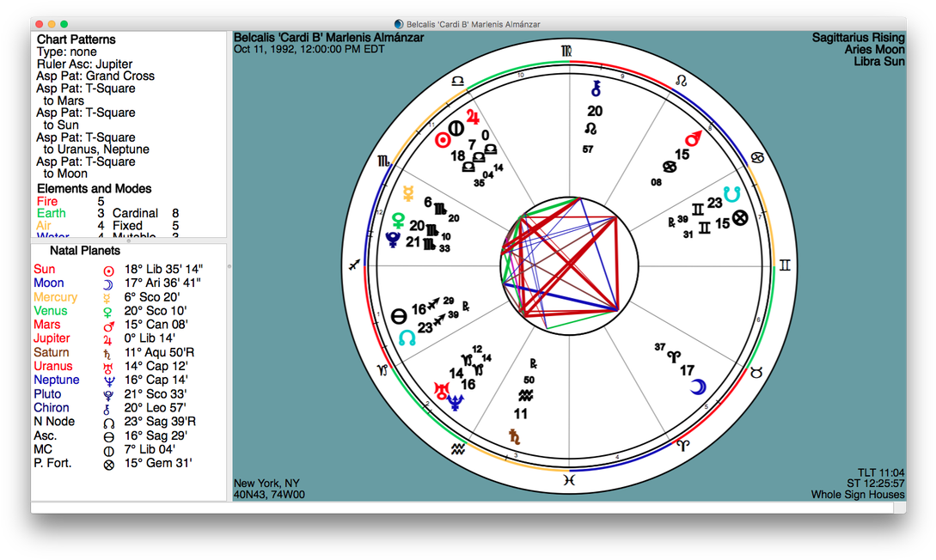Click the aspect lines grid at wheel center
The width and height of the screenshot is (936, 560).
(x=569, y=265)
